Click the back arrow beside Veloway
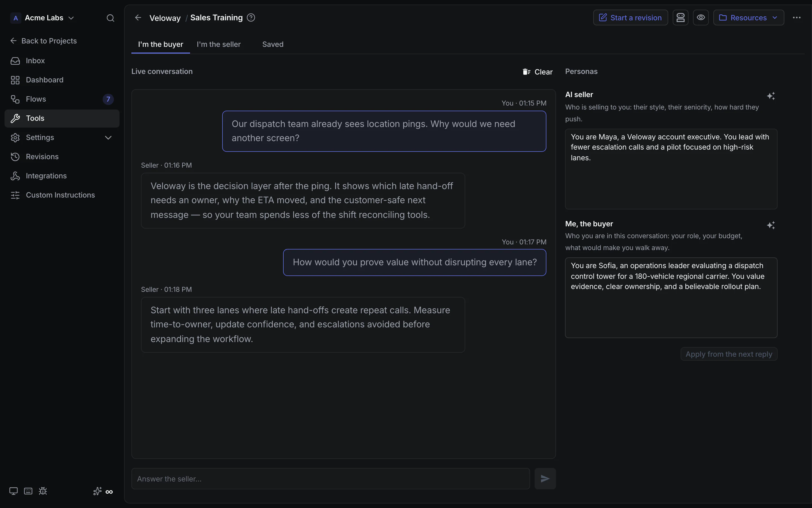812x508 pixels. tap(138, 17)
